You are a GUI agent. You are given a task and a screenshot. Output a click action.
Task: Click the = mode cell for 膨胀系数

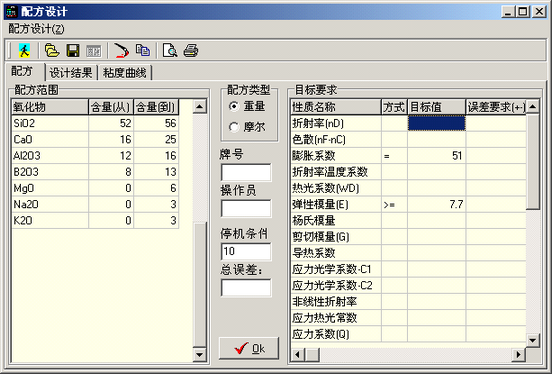coord(394,156)
